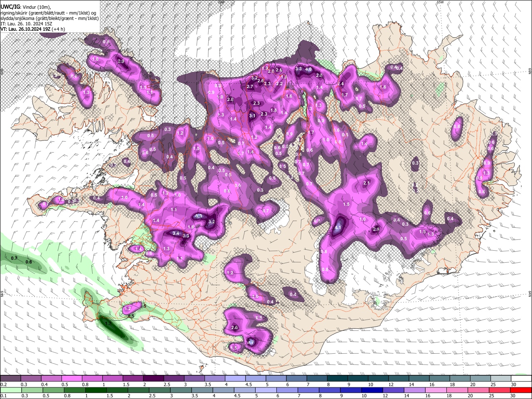This screenshot has width=532, height=399.
Task: Click the 0.7 rain value over the green sea band
Action: [x=14, y=259]
